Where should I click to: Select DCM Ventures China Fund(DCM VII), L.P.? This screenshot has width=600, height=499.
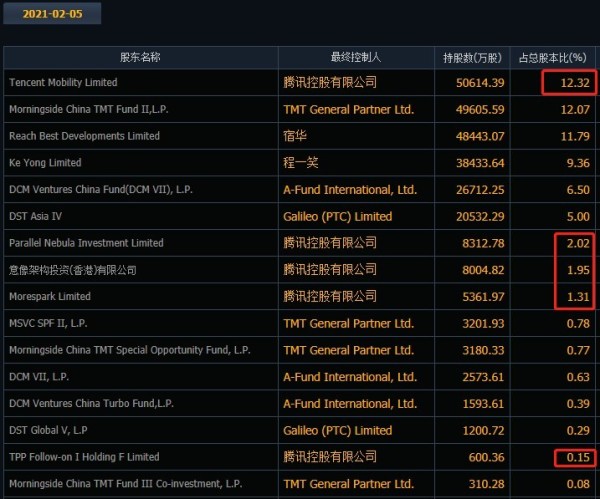(101, 189)
